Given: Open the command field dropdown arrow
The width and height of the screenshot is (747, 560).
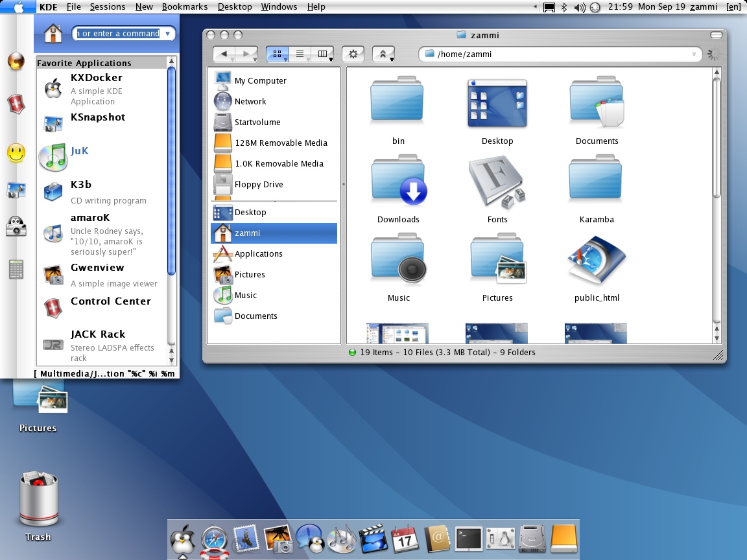Looking at the screenshot, I should point(168,33).
